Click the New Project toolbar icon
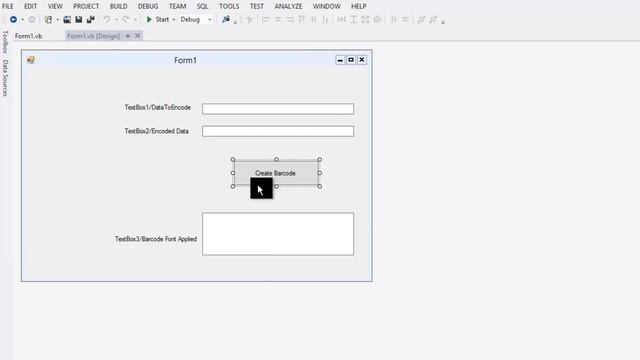640x360 pixels. (x=48, y=19)
